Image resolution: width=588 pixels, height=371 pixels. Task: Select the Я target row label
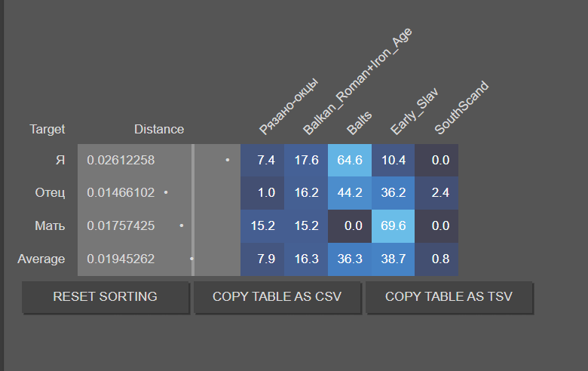tap(60, 160)
